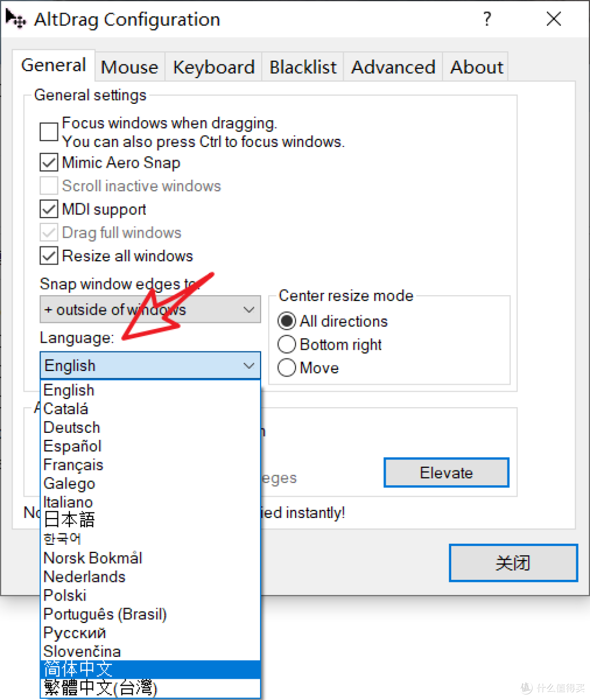The image size is (590, 700).
Task: Click the Elevate button
Action: pyautogui.click(x=446, y=473)
